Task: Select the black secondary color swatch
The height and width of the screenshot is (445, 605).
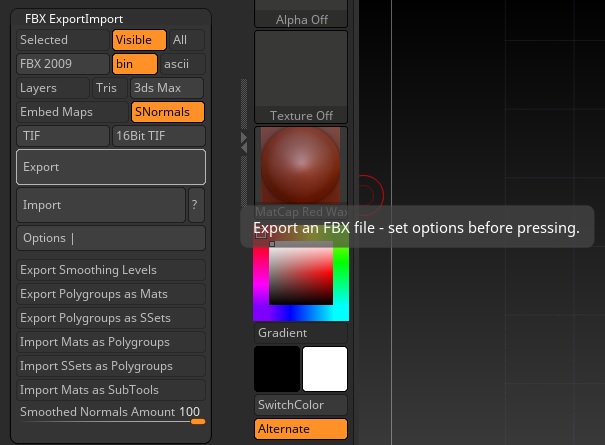Action: [x=277, y=369]
